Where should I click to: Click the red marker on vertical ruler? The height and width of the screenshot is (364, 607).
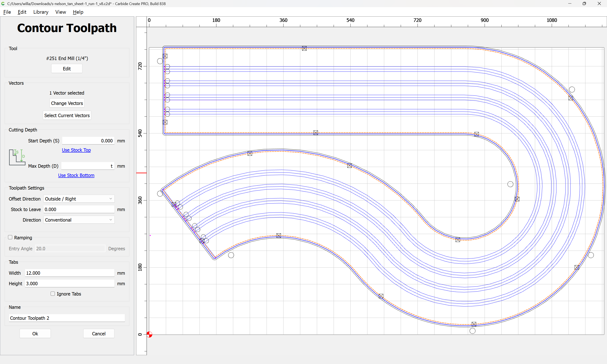pos(141,173)
